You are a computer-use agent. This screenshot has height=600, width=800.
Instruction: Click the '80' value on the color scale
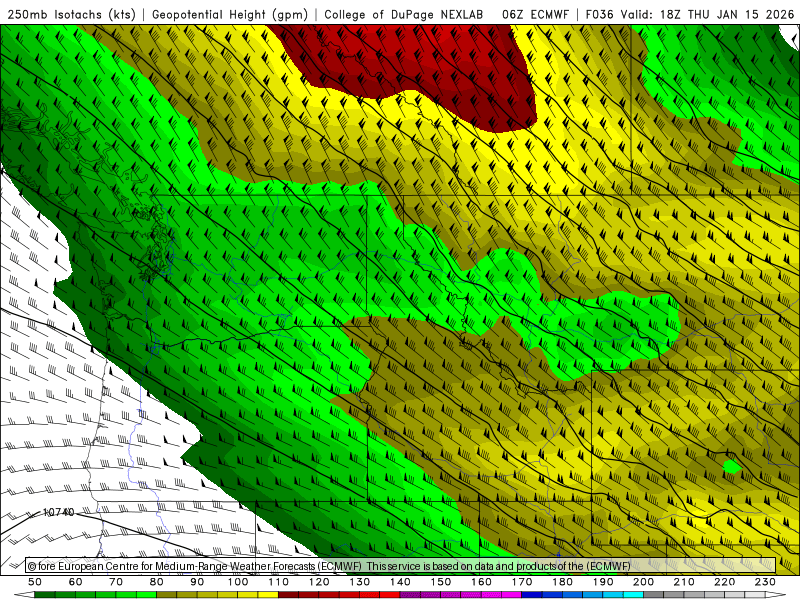point(157,582)
